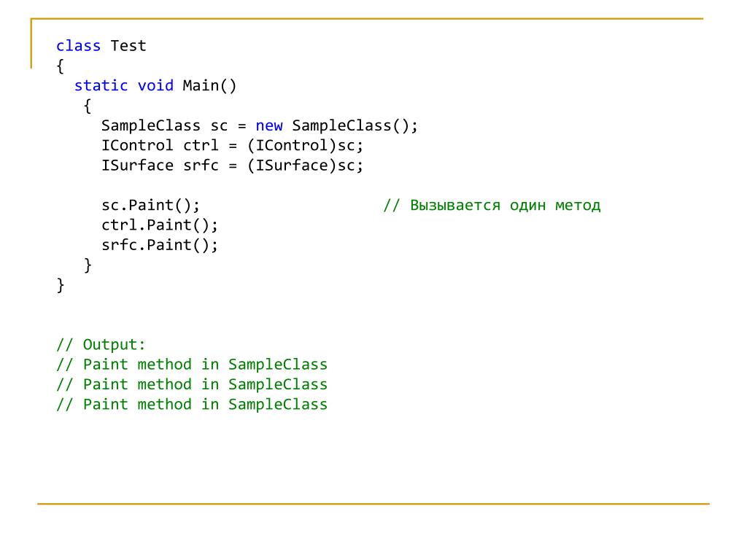
Task: Click the closing brace of class Test
Action: pyautogui.click(x=61, y=285)
